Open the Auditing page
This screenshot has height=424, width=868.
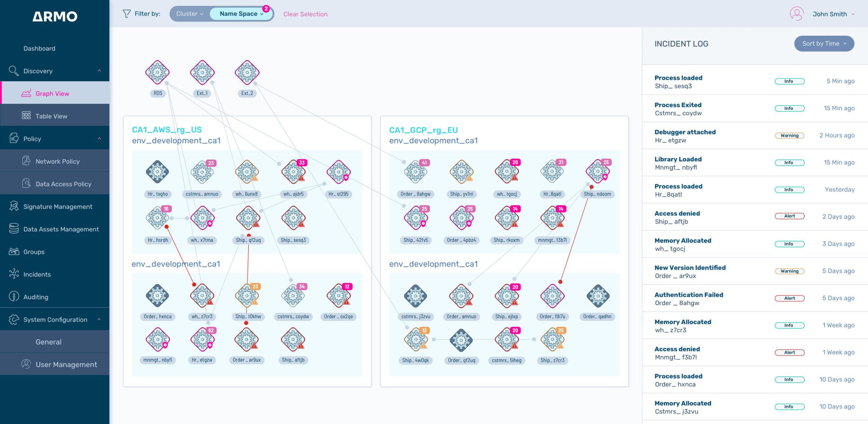tap(55, 297)
